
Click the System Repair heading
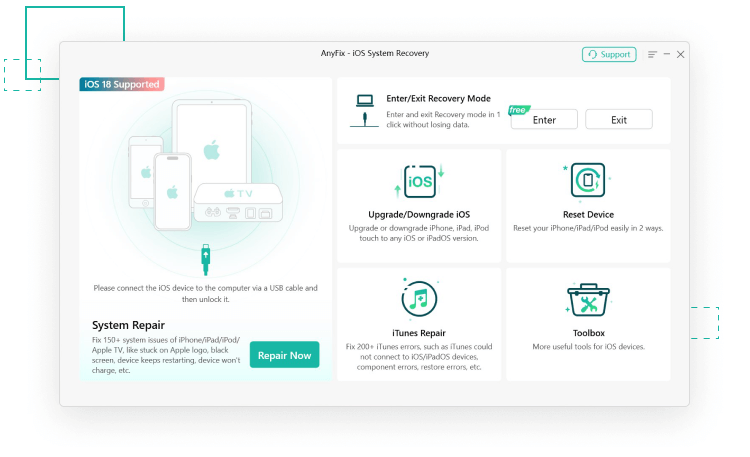pos(128,325)
